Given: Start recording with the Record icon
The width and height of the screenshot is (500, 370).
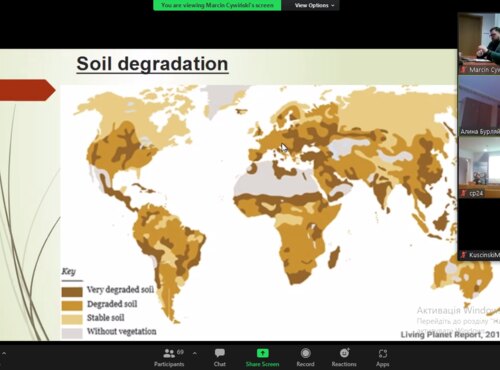Looking at the screenshot, I should point(305,353).
